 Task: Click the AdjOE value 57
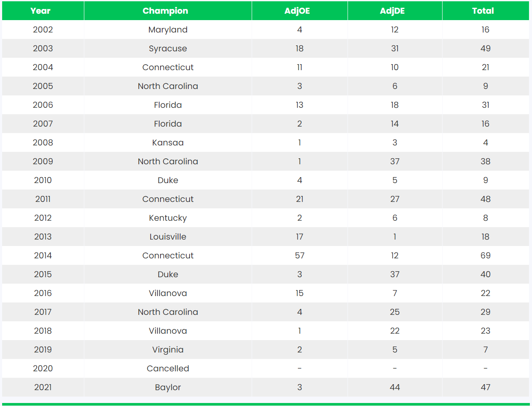click(300, 255)
